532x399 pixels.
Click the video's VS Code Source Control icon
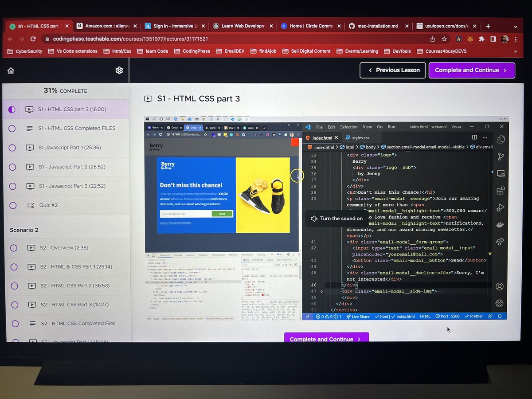coord(501,156)
